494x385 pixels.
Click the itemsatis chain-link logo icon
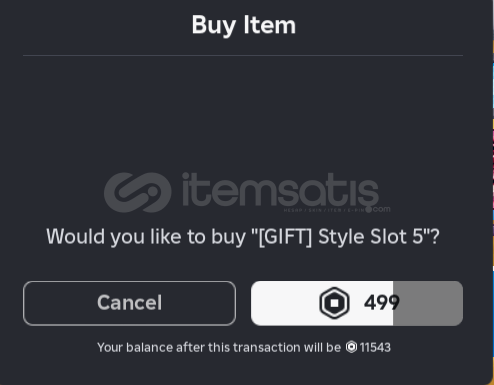pos(138,192)
